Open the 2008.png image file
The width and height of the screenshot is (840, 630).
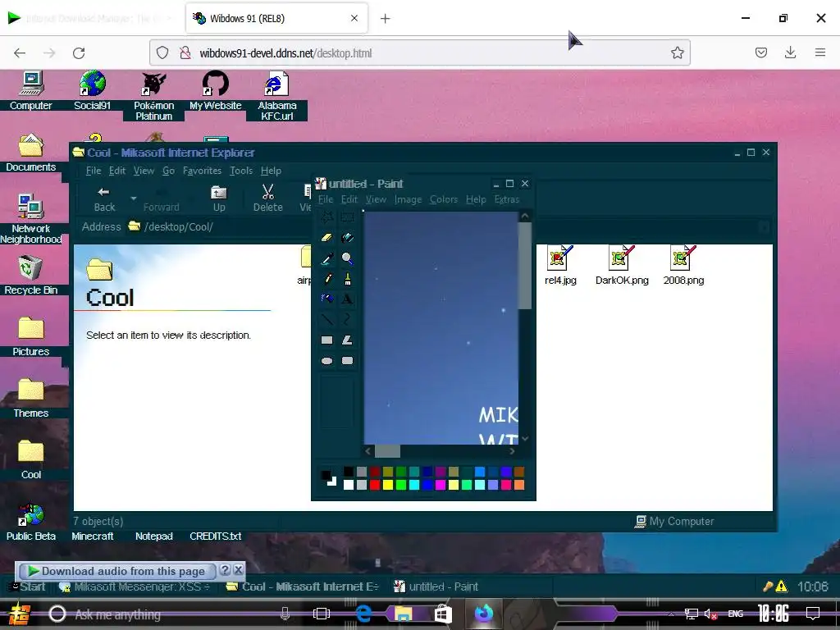click(683, 266)
